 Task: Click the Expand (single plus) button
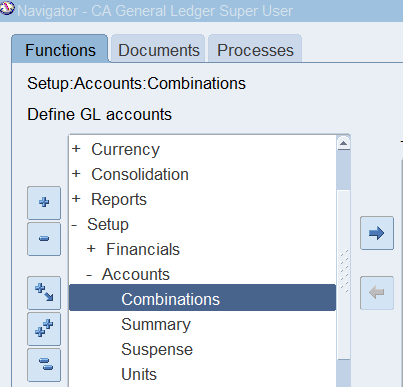(44, 203)
